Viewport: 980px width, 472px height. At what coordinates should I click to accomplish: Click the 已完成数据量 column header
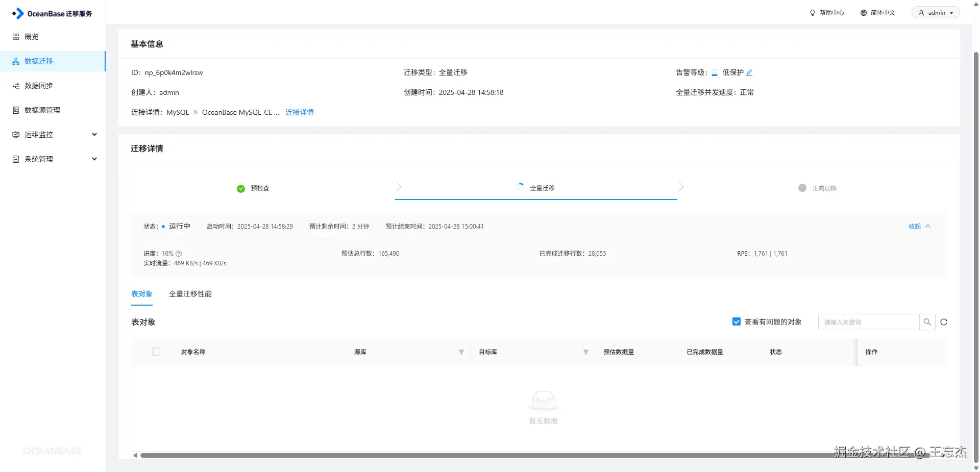point(705,352)
